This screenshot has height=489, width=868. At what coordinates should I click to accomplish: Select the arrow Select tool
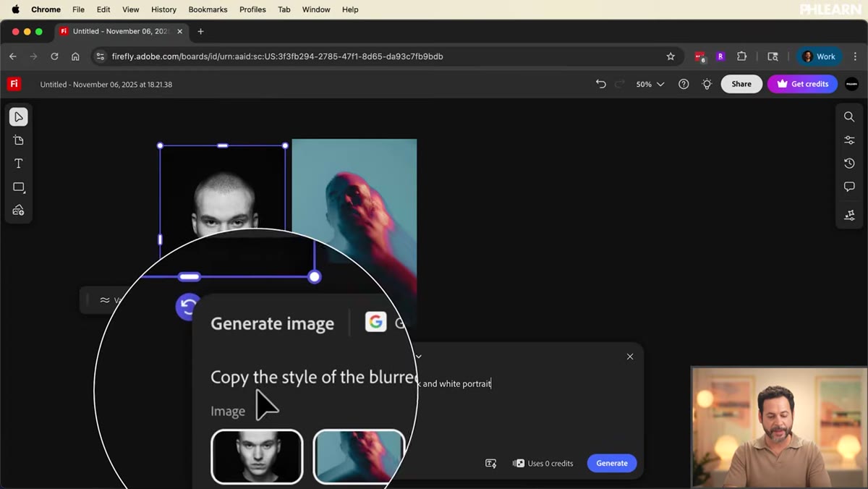(x=19, y=117)
